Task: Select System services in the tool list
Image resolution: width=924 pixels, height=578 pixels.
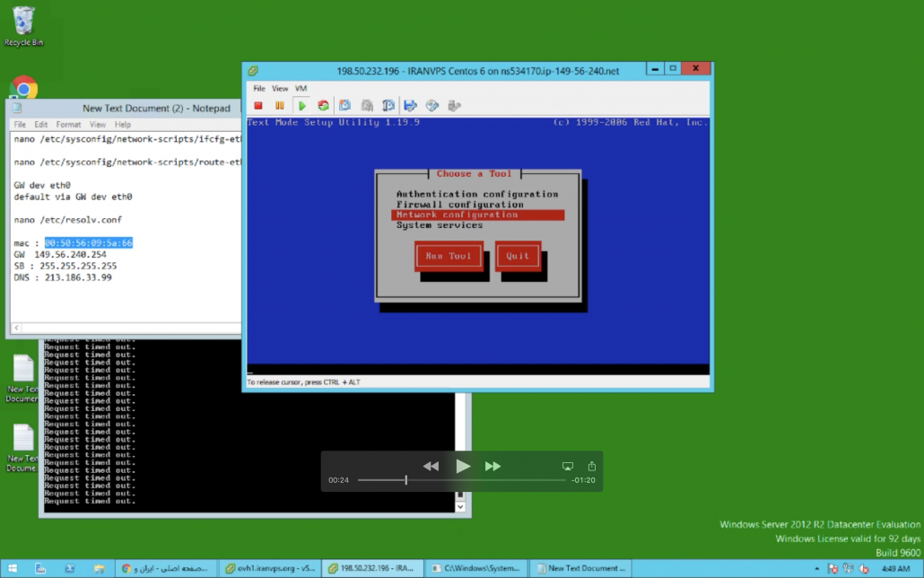Action: pyautogui.click(x=440, y=225)
